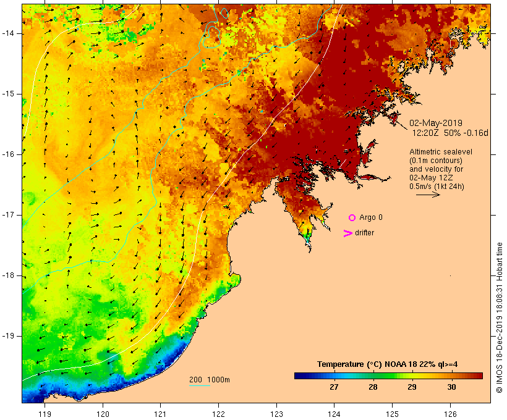Click the 'drifter' legend label
The height and width of the screenshot is (420, 507).
pyautogui.click(x=364, y=233)
